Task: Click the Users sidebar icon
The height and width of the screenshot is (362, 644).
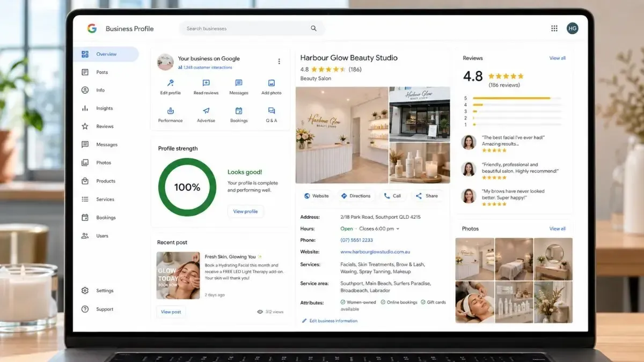Action: [85, 236]
